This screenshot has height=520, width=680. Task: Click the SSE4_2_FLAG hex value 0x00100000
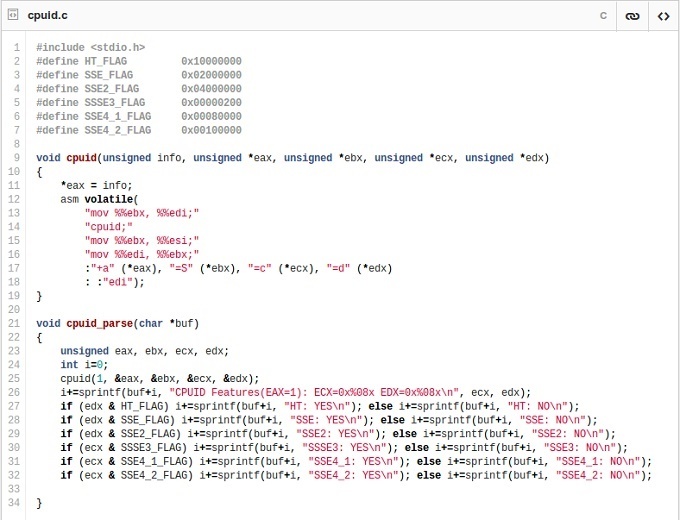pos(211,130)
